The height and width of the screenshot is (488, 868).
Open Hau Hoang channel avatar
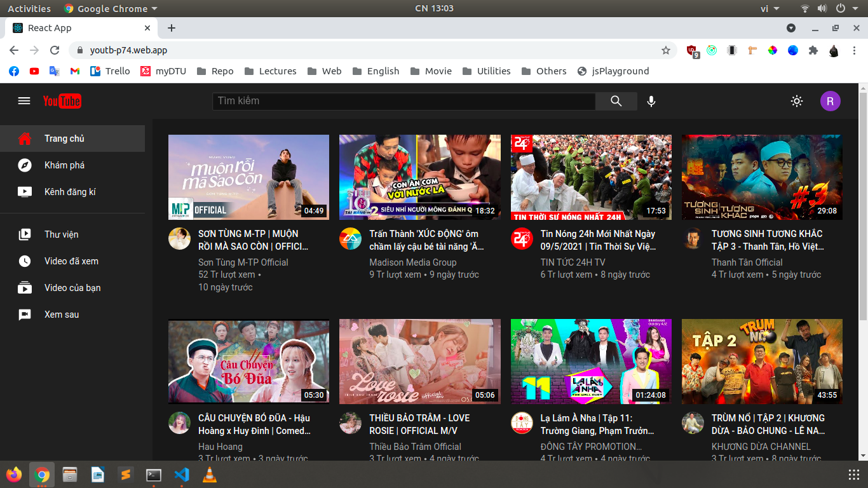(179, 423)
